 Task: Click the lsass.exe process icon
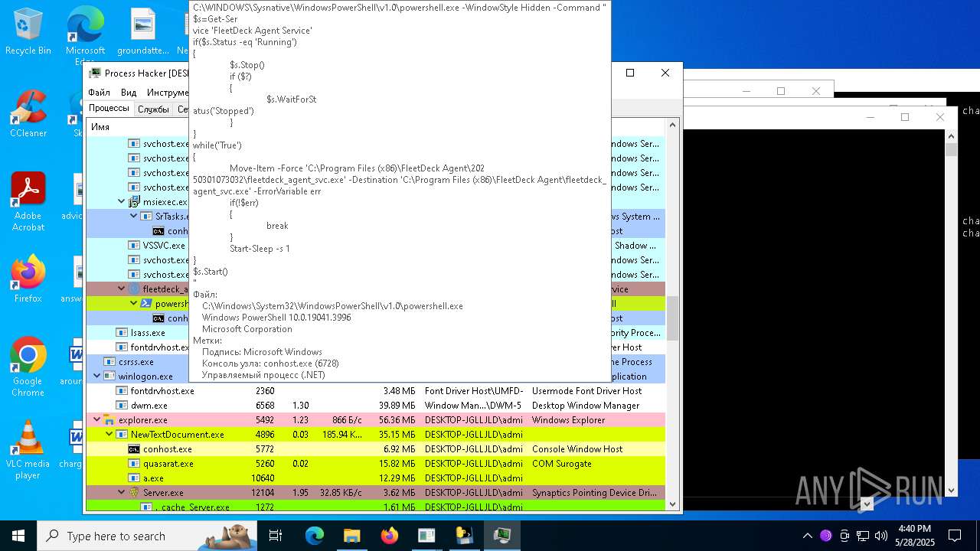[x=122, y=333]
